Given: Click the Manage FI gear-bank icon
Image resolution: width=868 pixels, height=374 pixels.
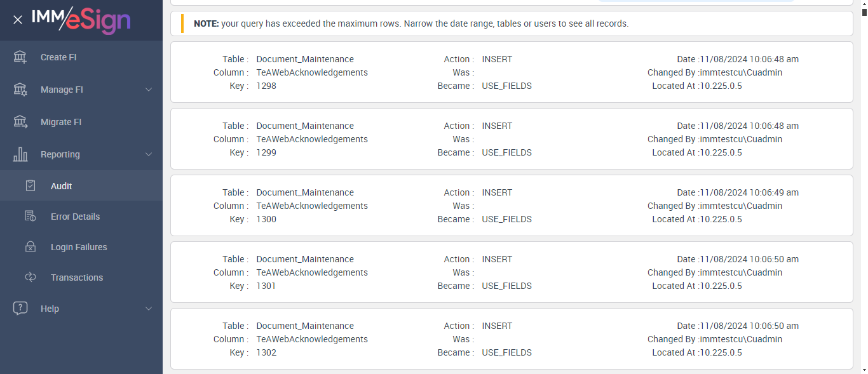Looking at the screenshot, I should tap(20, 90).
